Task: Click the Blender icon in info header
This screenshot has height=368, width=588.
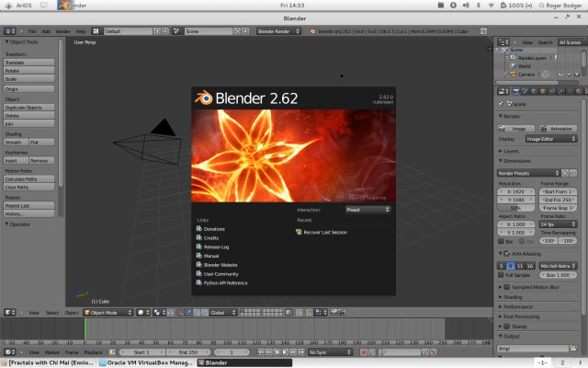Action: tap(312, 31)
